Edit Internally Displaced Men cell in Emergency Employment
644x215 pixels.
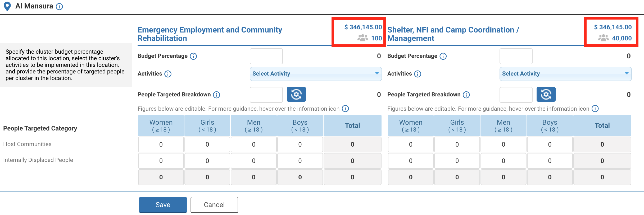coord(254,161)
